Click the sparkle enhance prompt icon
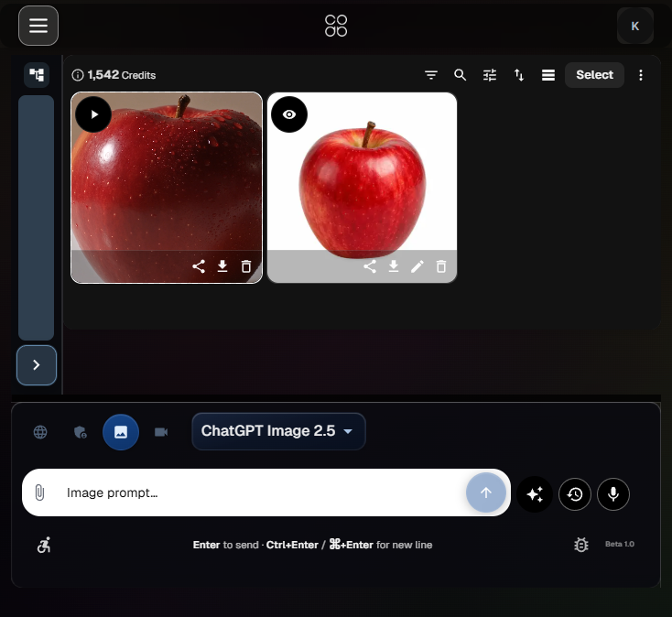 (535, 494)
